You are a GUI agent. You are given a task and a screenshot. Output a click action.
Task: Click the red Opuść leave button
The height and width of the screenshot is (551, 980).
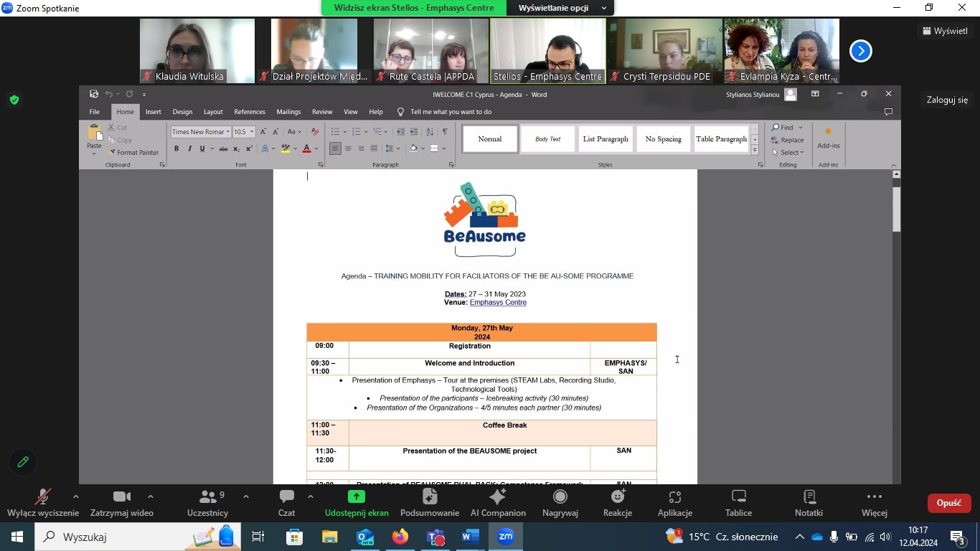point(949,503)
